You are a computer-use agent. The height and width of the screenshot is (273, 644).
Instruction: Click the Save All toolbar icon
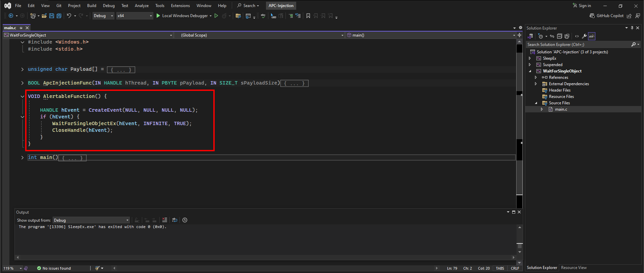point(59,16)
